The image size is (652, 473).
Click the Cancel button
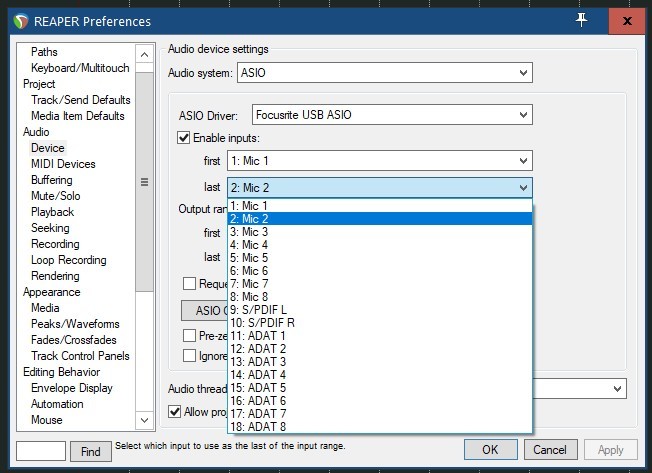pos(549,450)
